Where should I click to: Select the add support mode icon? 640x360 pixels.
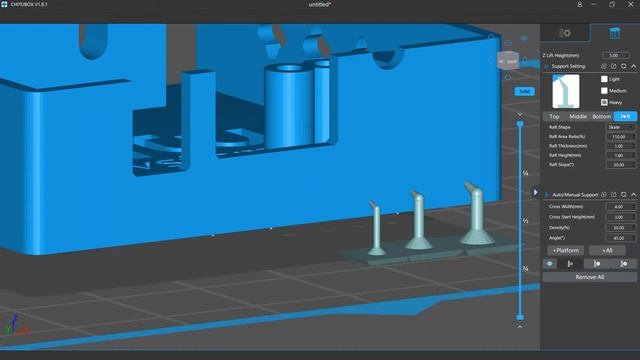tap(570, 264)
